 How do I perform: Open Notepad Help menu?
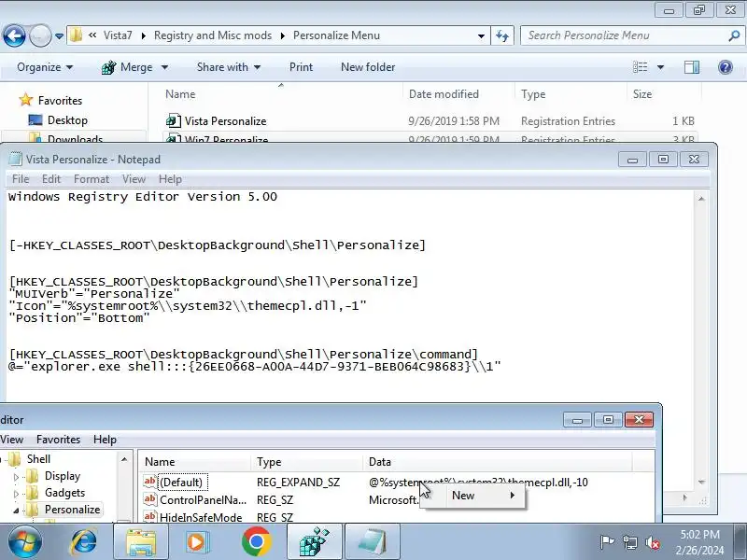click(x=170, y=179)
